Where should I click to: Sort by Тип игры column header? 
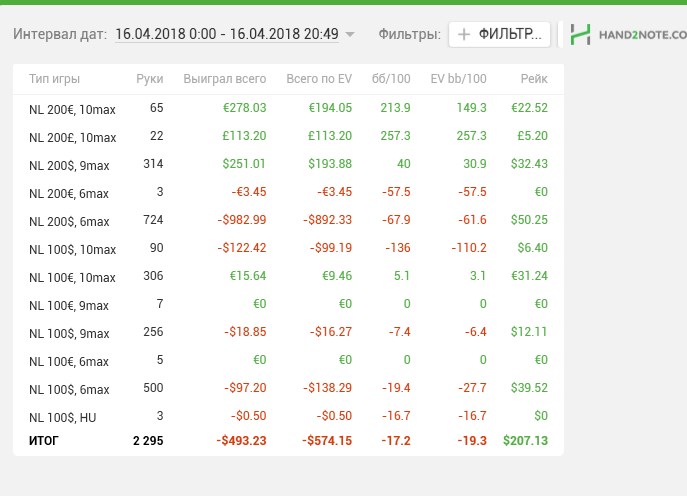tap(55, 79)
